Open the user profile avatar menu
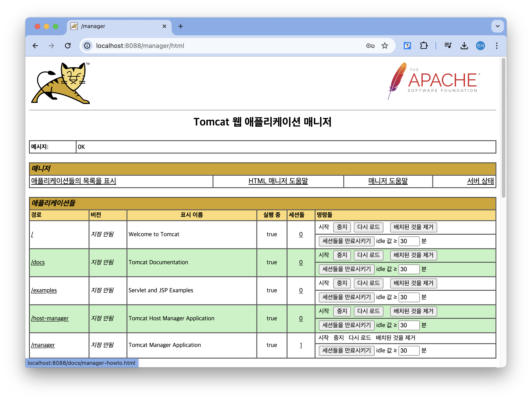This screenshot has height=401, width=532. (480, 46)
